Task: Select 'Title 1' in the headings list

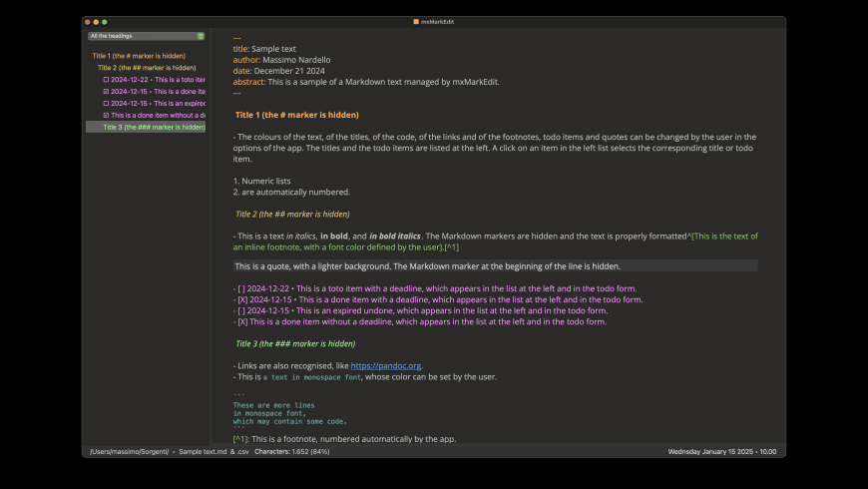Action: point(139,56)
